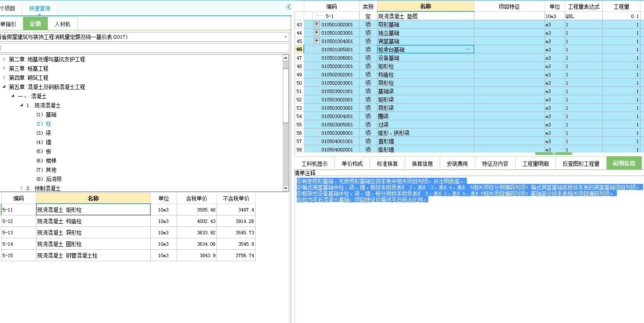
Task: Expand row 44 独立基础 plus icon
Action: pyautogui.click(x=317, y=32)
